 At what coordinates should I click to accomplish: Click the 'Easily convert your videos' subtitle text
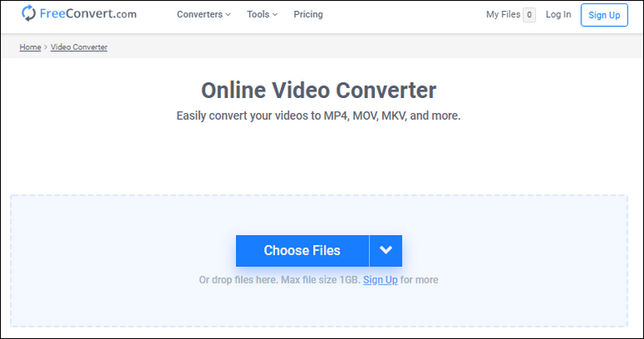coord(319,116)
